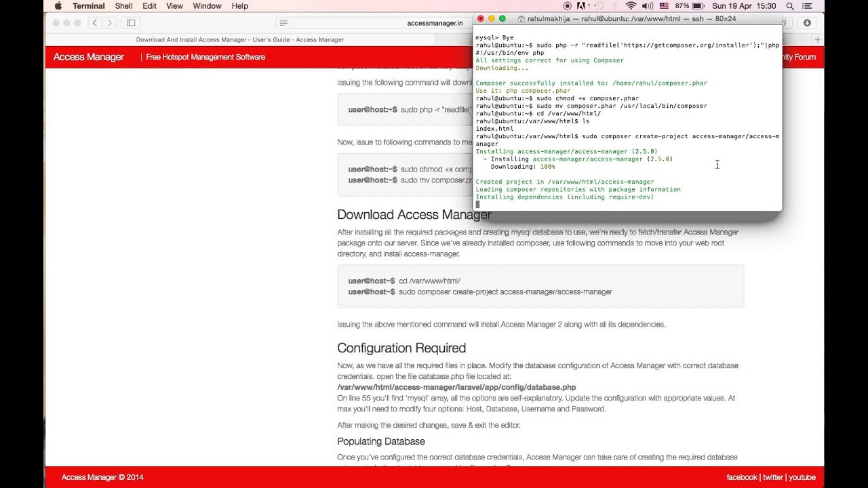Click the Download Access Manager heading

[414, 215]
